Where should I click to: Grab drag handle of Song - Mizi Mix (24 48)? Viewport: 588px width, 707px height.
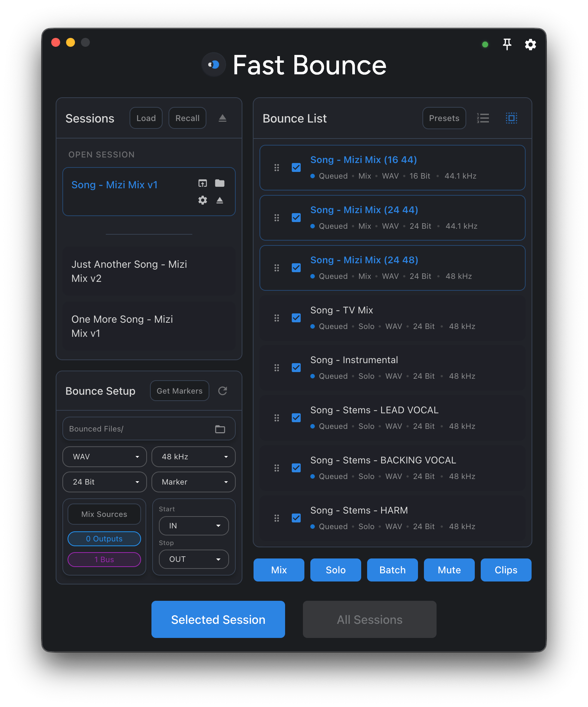[277, 268]
